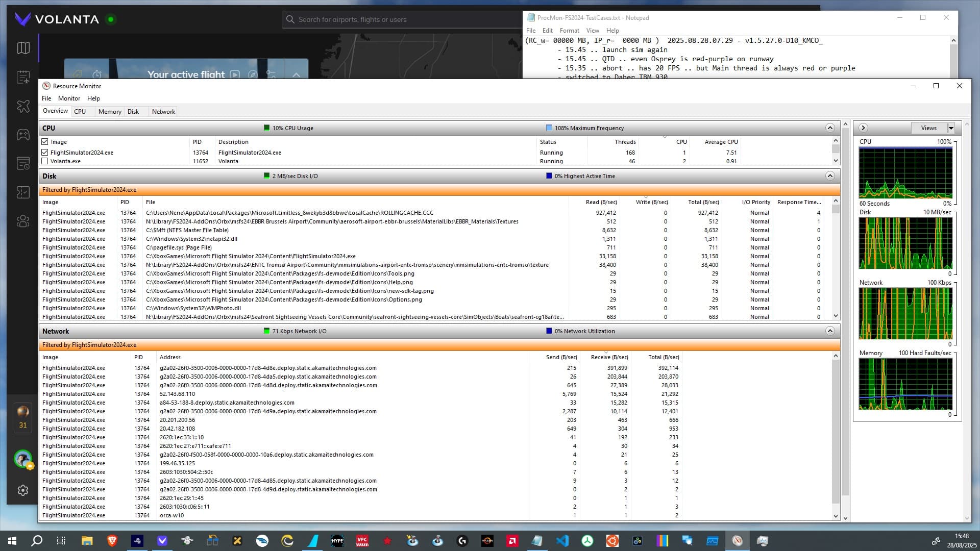Toggle the Image header checkbox in CPU section

(45, 142)
